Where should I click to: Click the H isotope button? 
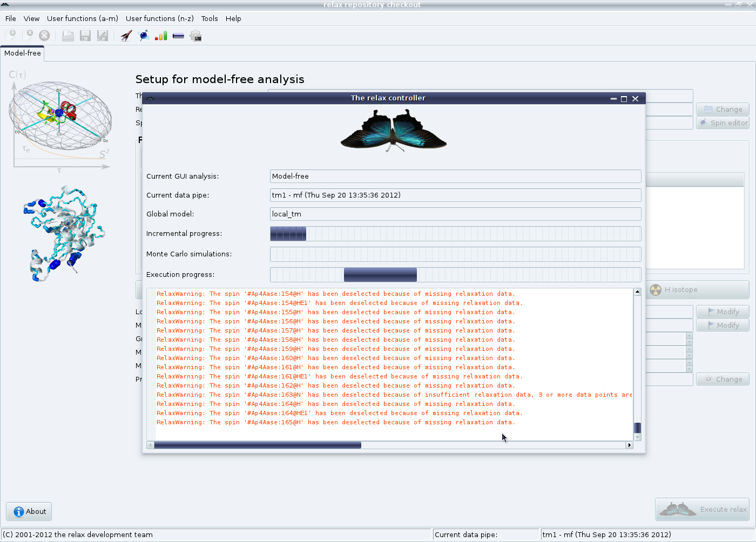point(697,290)
